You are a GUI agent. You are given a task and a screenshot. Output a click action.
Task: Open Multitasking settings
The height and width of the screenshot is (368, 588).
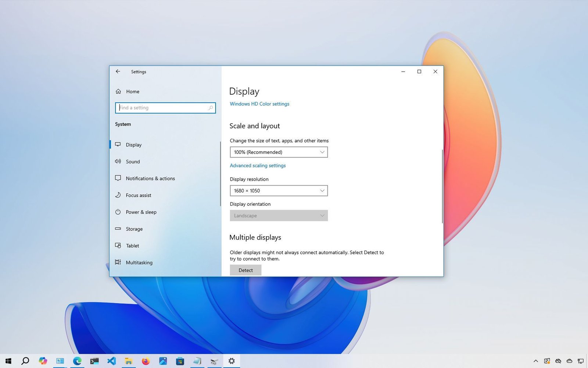139,262
